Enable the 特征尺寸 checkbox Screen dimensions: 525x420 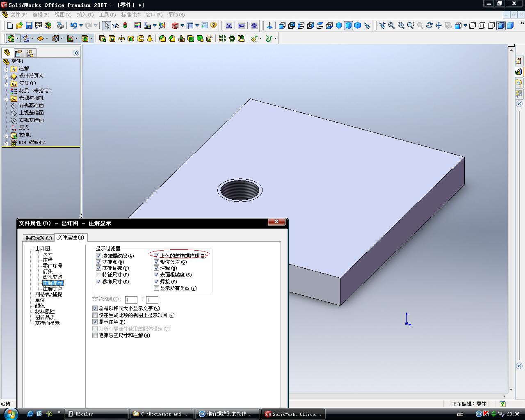pos(98,274)
